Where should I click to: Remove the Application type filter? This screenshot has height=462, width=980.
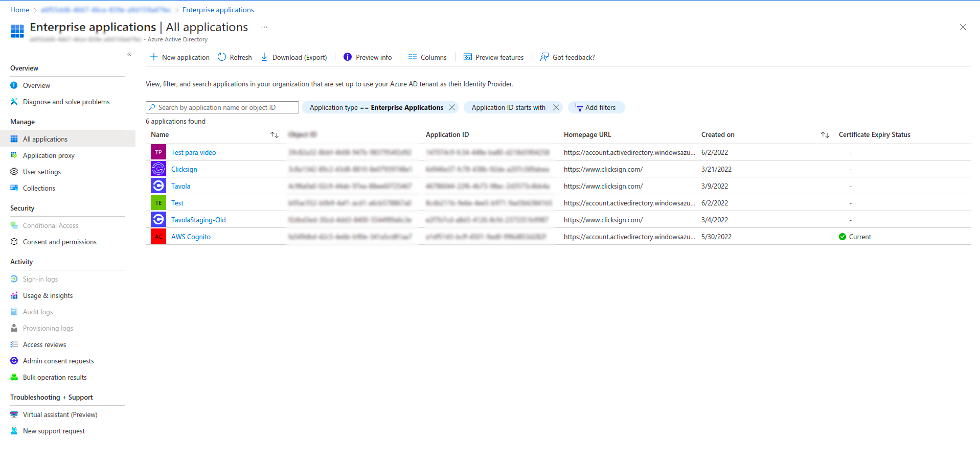pos(452,107)
